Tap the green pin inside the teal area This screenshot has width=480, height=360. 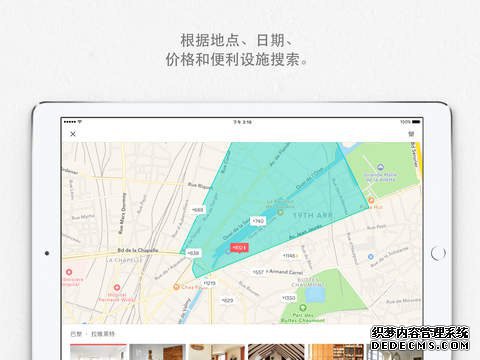281,212
